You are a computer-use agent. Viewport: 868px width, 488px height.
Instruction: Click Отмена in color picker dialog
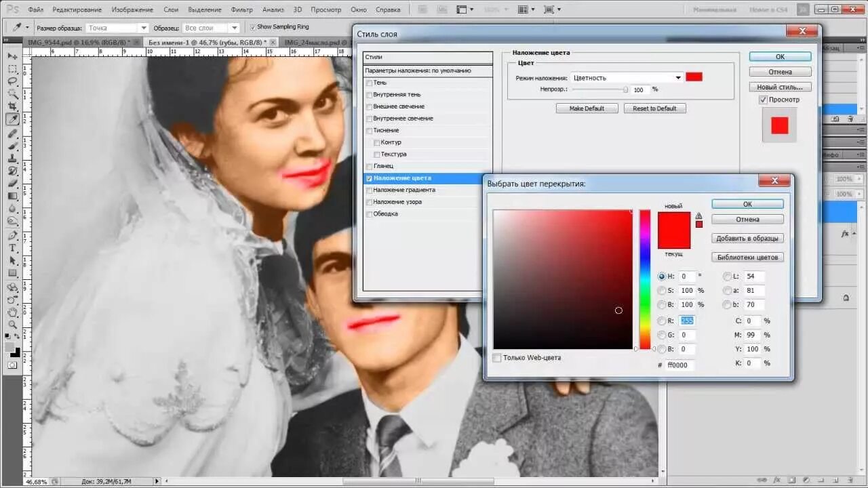coord(747,220)
